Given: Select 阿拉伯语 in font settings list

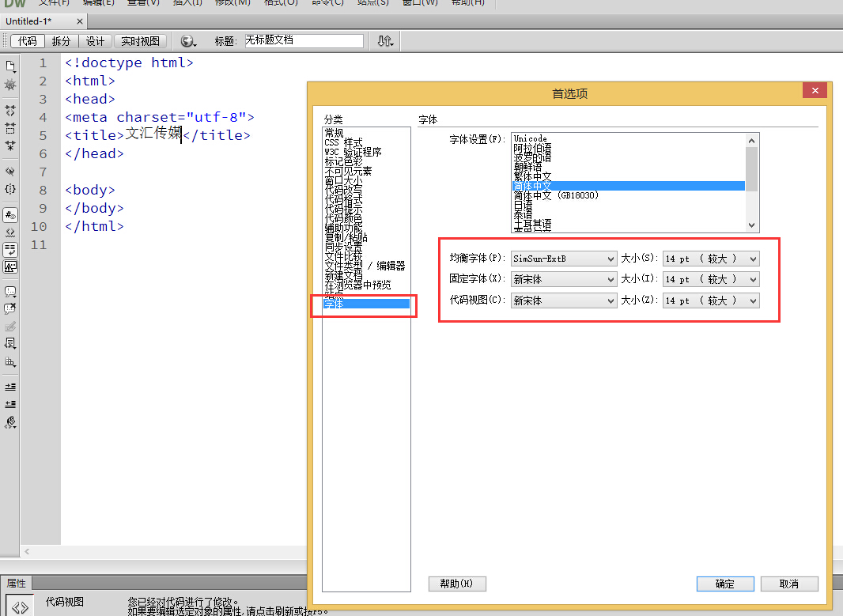Looking at the screenshot, I should tap(532, 148).
